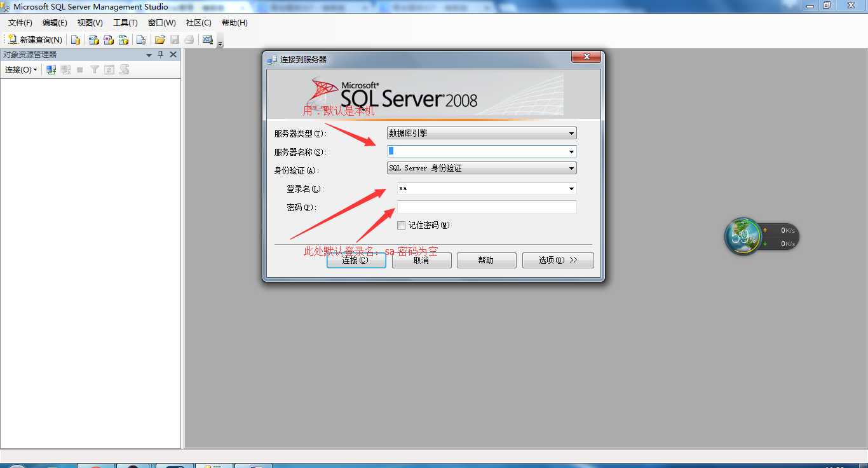Open the 连接(O) dropdown in Object Explorer
Screen dimensions: 868x468
click(x=21, y=69)
